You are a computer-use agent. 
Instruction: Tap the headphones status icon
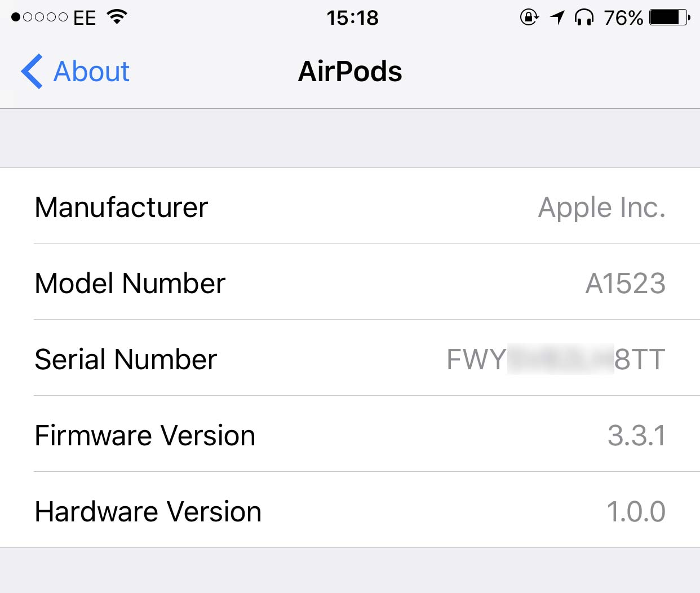(x=584, y=17)
